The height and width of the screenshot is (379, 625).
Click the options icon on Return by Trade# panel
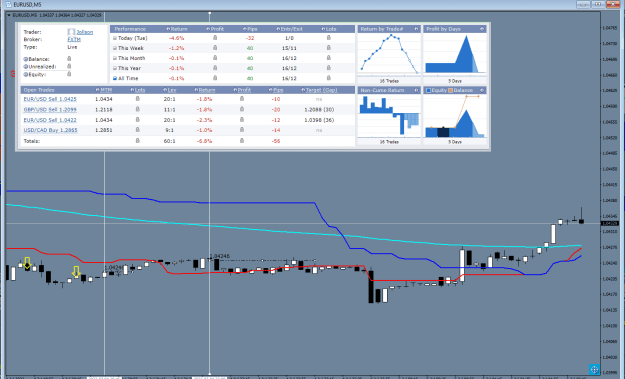point(416,29)
